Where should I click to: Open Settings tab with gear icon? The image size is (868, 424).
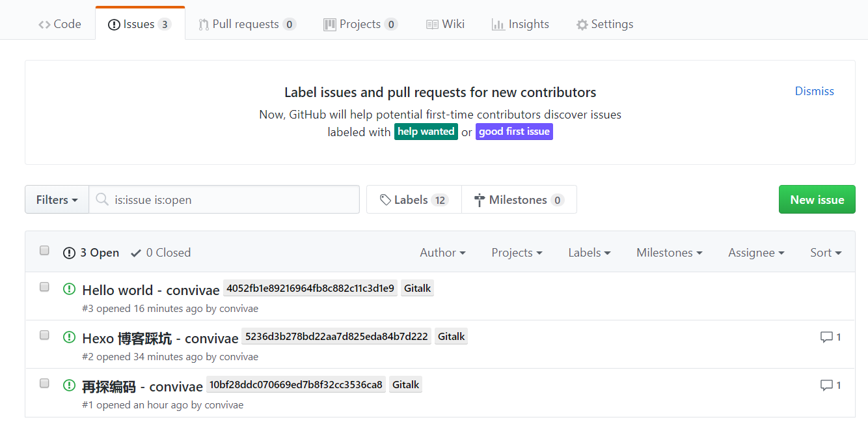[x=582, y=25]
